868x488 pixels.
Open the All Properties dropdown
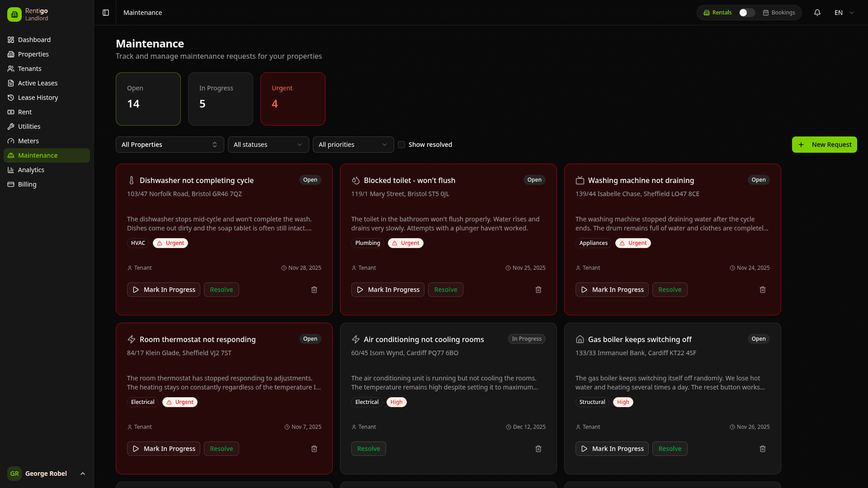[170, 145]
